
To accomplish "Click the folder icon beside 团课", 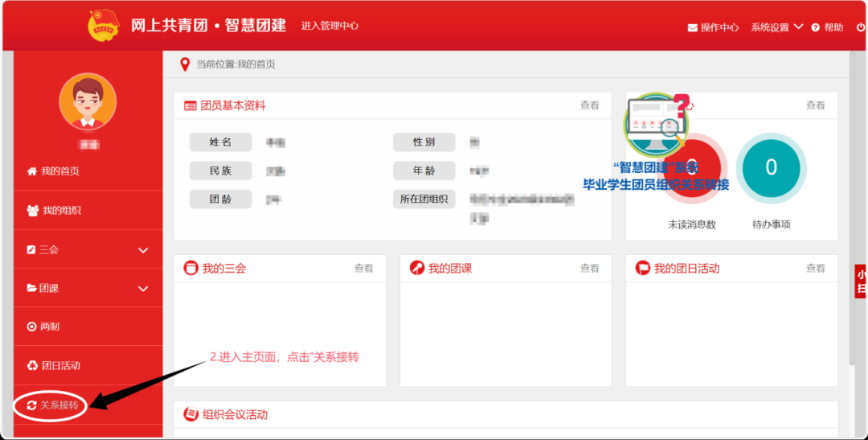I will [x=32, y=288].
